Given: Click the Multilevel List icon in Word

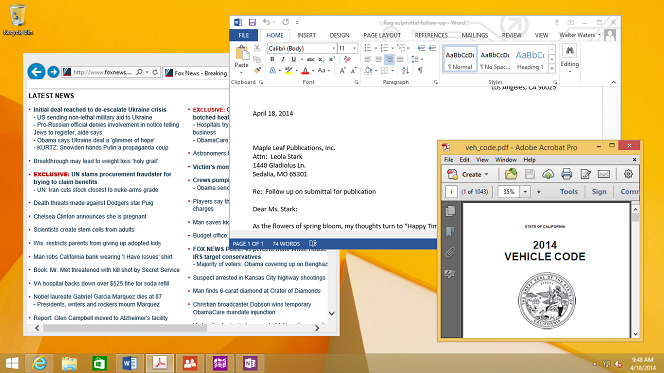Looking at the screenshot, I should 401,48.
